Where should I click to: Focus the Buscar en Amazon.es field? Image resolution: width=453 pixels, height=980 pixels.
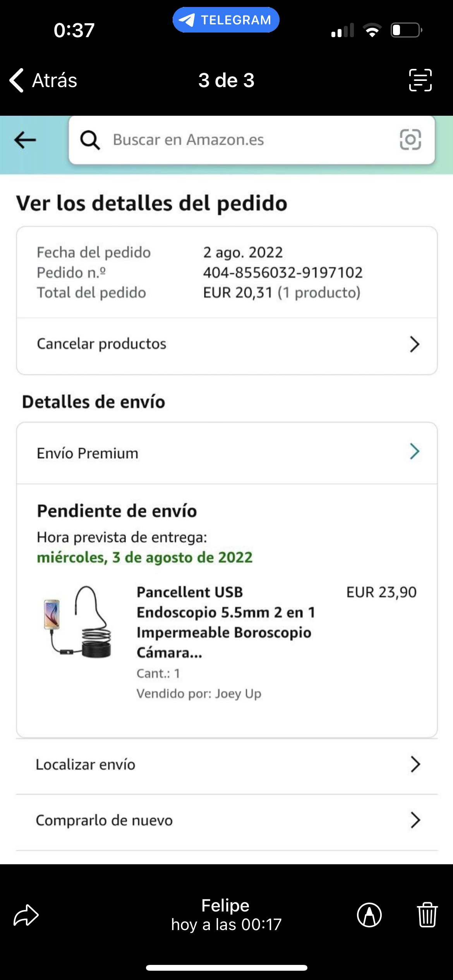pos(252,140)
